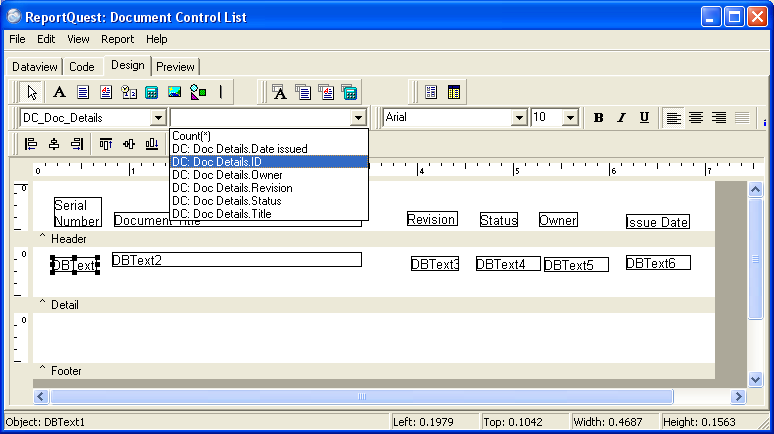Align selected objects to left edges

point(31,144)
